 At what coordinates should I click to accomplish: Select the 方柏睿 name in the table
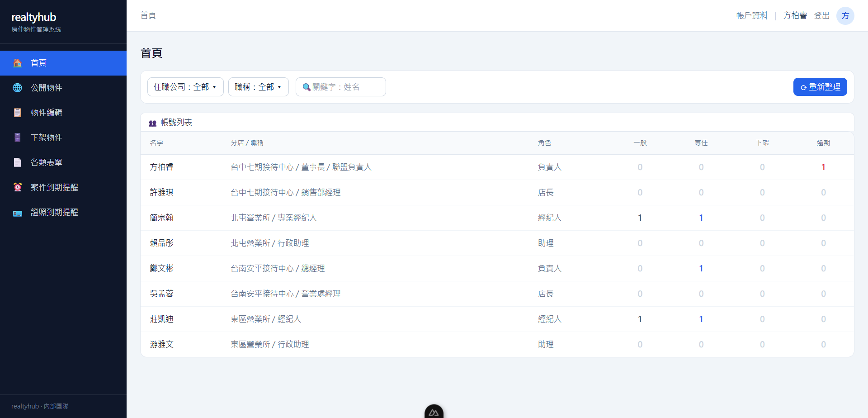[x=162, y=167]
